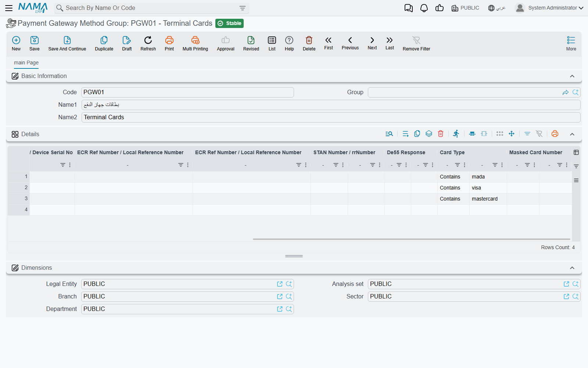Image resolution: width=588 pixels, height=368 pixels.
Task: Open the grid column chooser icon
Action: pos(576,152)
